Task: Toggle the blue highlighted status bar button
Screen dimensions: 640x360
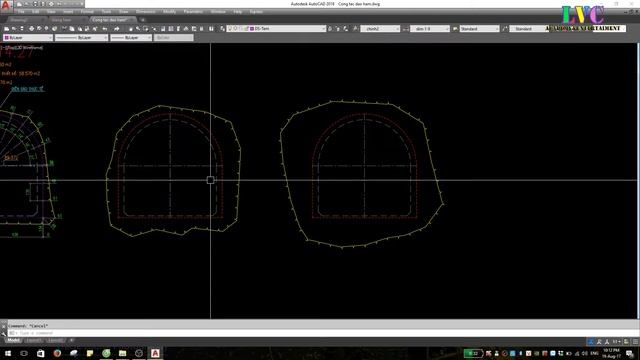Action: pyautogui.click(x=591, y=342)
